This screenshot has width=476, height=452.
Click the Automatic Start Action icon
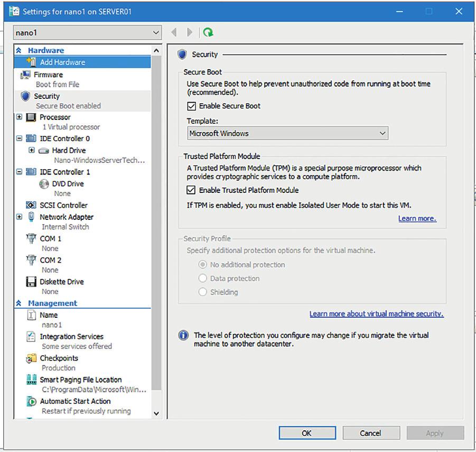(31, 401)
